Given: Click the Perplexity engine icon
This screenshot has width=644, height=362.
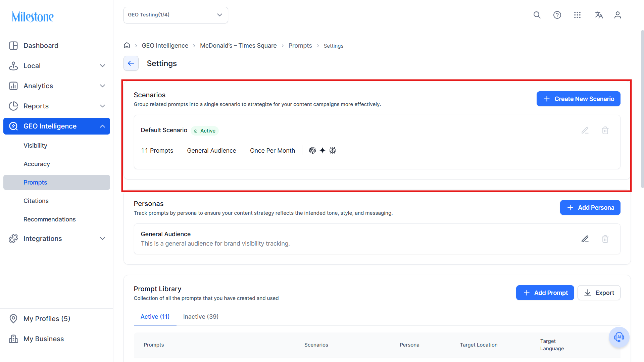Looking at the screenshot, I should (x=333, y=150).
